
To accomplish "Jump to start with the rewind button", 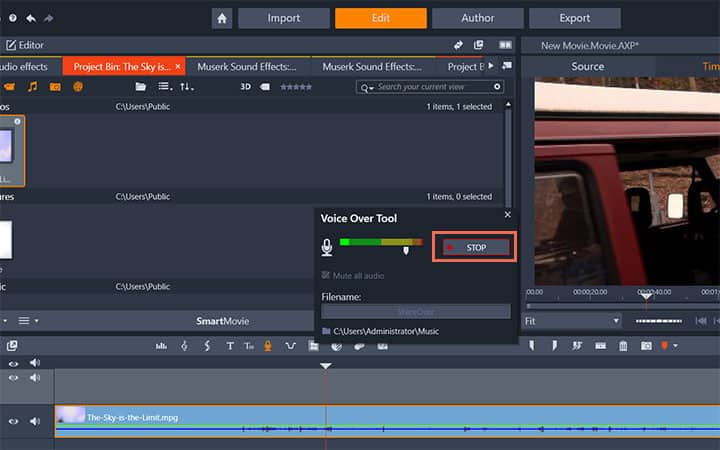I will 701,321.
